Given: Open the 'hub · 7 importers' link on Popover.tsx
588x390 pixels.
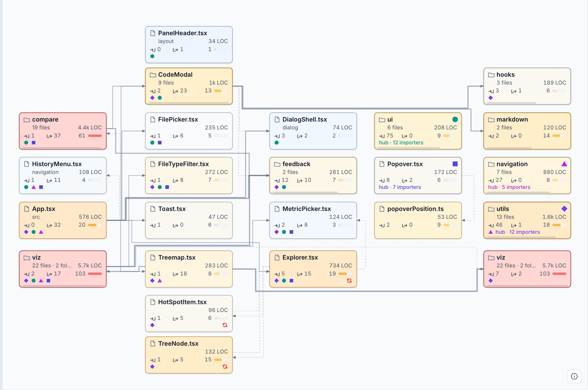Looking at the screenshot, I should tap(400, 187).
